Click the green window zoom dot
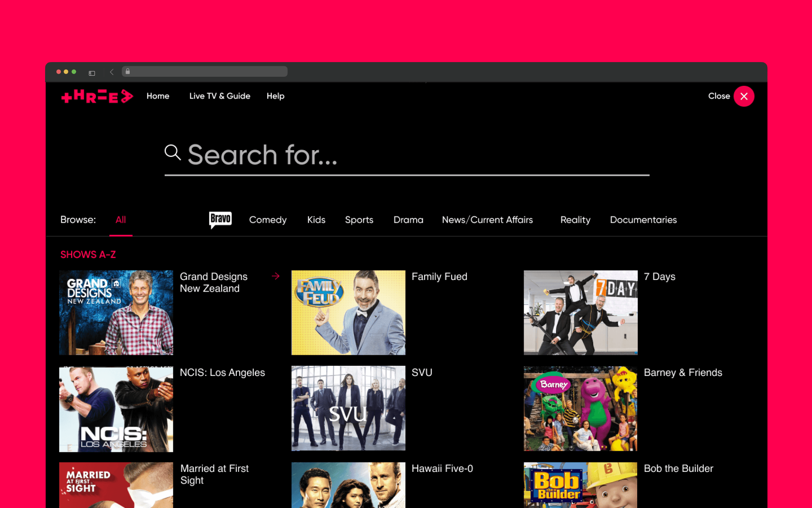 [74, 71]
